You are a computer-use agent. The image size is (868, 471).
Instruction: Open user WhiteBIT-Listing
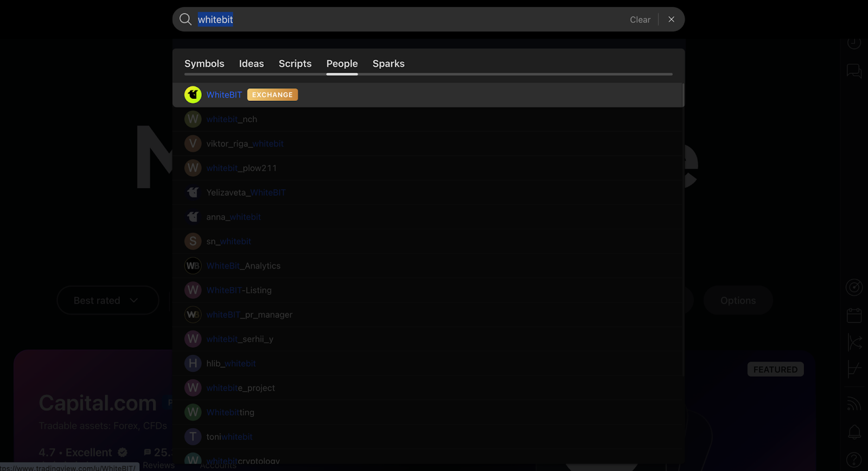(427, 290)
